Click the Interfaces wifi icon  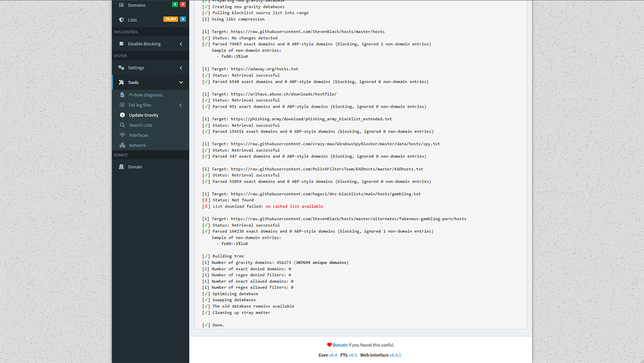[x=123, y=135]
